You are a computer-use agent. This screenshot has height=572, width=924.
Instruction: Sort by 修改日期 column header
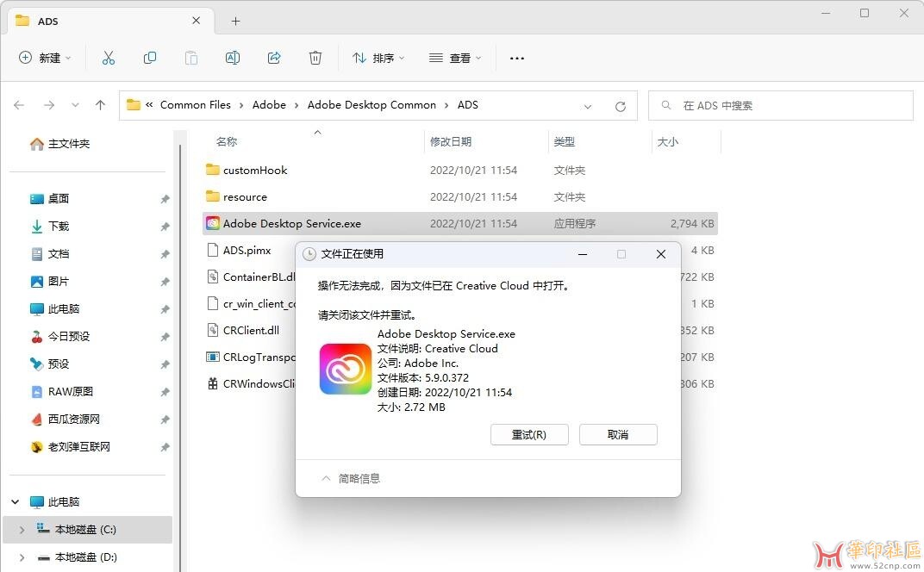[x=451, y=142]
